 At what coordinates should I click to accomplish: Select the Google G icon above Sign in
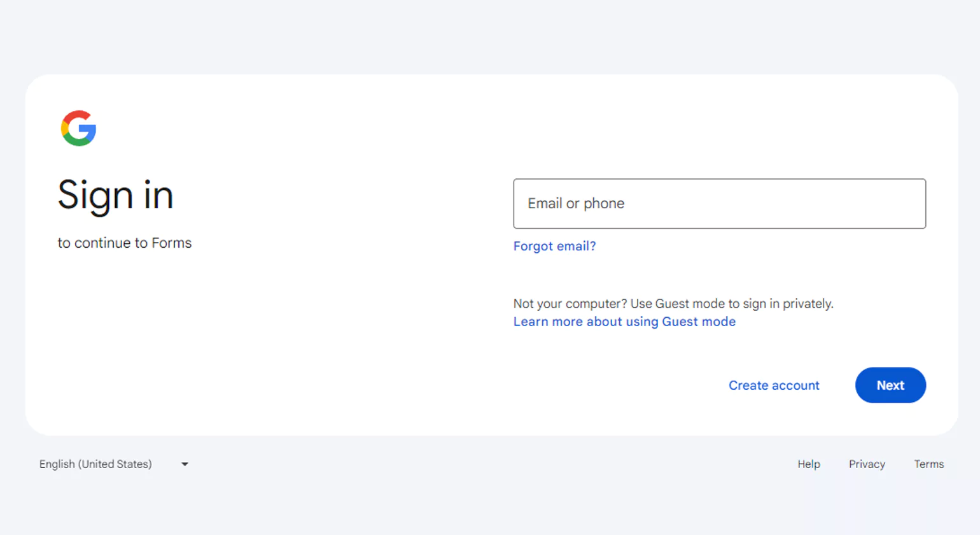tap(78, 128)
